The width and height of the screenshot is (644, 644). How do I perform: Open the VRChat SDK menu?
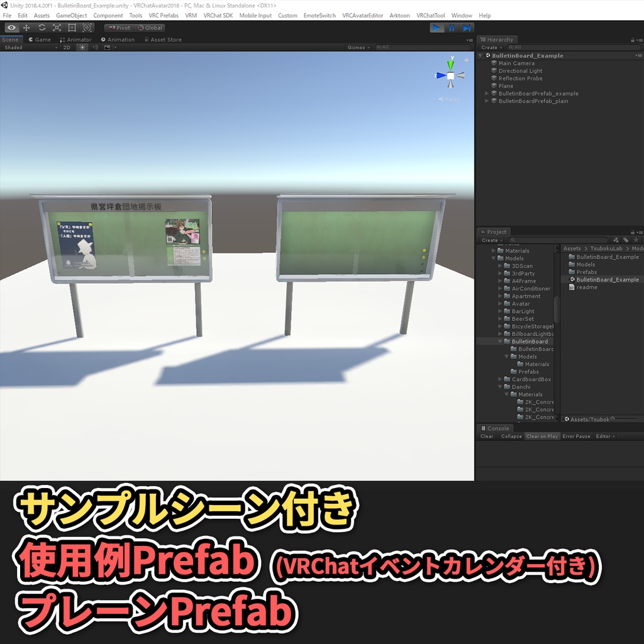218,15
